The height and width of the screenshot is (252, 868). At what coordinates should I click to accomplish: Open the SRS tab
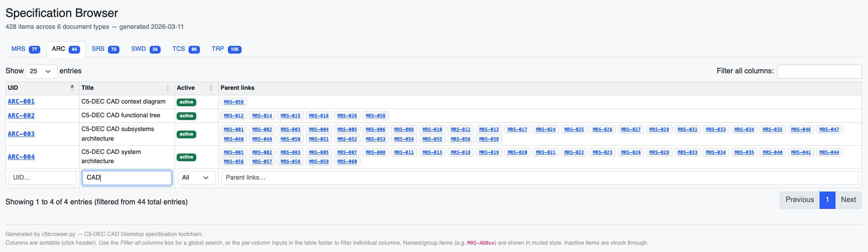tap(105, 49)
